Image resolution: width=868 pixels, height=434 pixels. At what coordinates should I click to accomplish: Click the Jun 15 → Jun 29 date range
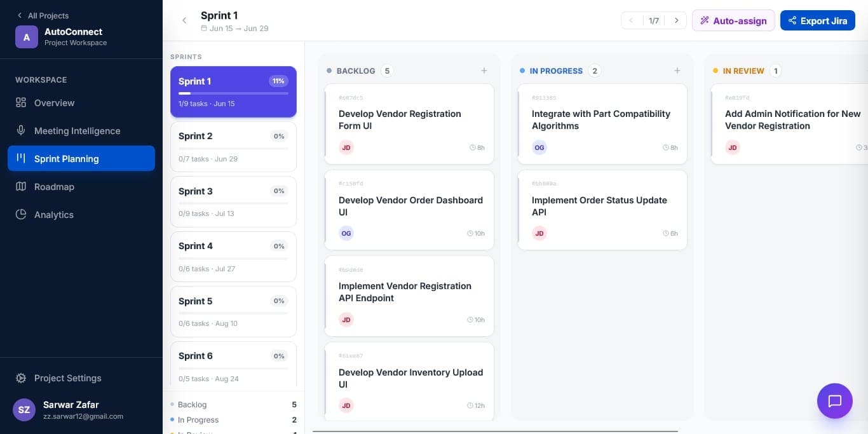click(x=239, y=29)
